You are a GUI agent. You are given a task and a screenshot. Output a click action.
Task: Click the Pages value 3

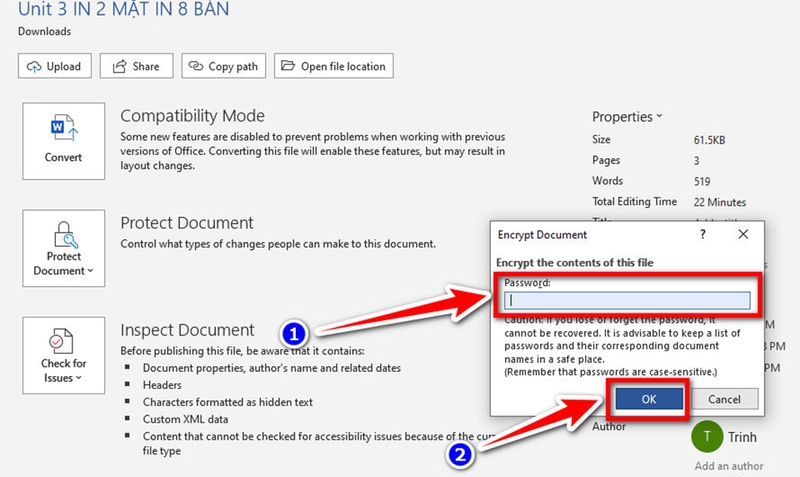coord(696,161)
